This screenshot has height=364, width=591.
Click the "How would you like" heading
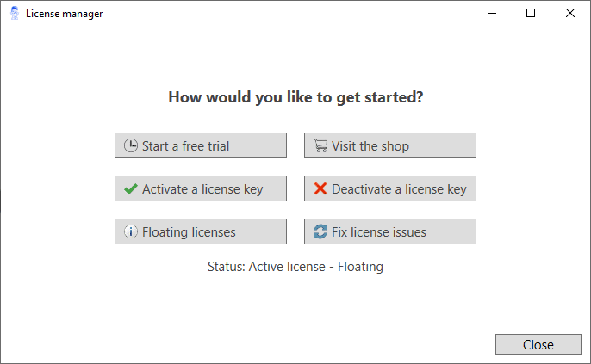coord(295,96)
